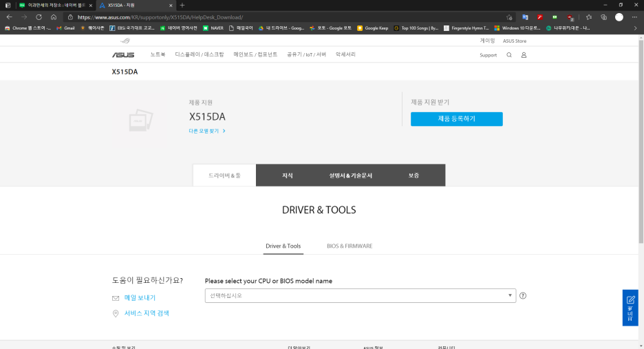The width and height of the screenshot is (644, 349).
Task: Open the 디스플레이 / 데스크탑 menu
Action: [200, 54]
